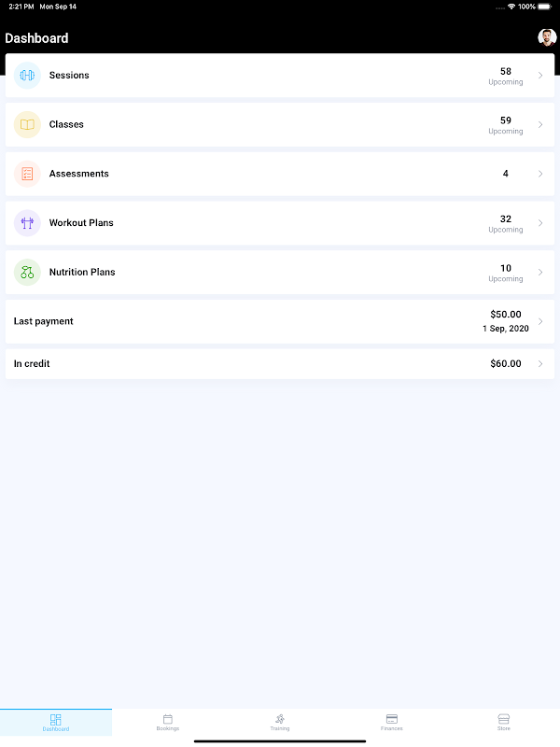Tap the Assessments checklist icon
Screen dimensions: 560x747
27,174
